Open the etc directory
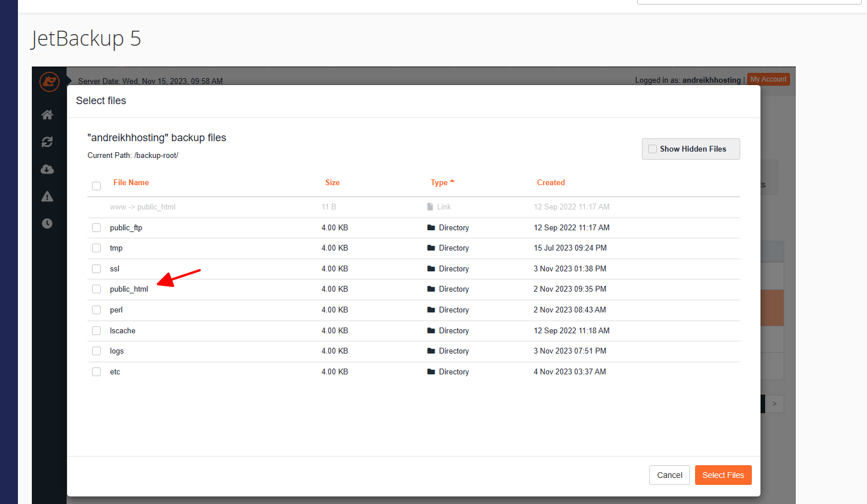867x504 pixels. pyautogui.click(x=115, y=371)
